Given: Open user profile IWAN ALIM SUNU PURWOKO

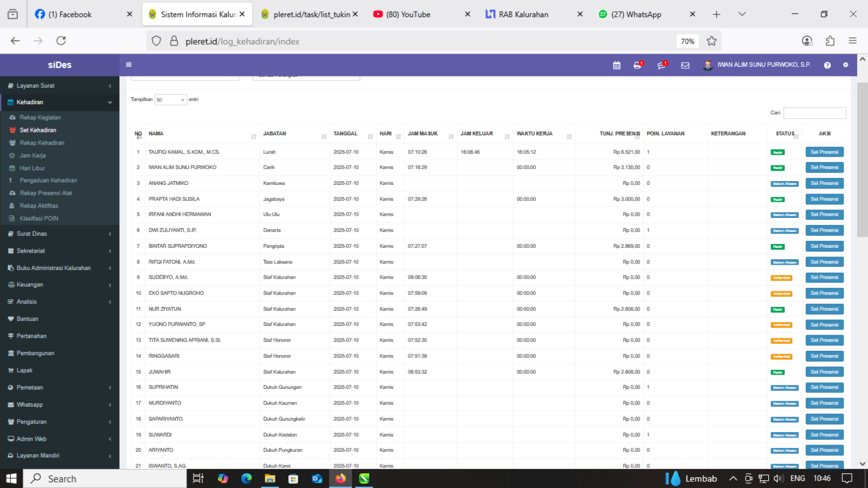Looking at the screenshot, I should point(757,65).
